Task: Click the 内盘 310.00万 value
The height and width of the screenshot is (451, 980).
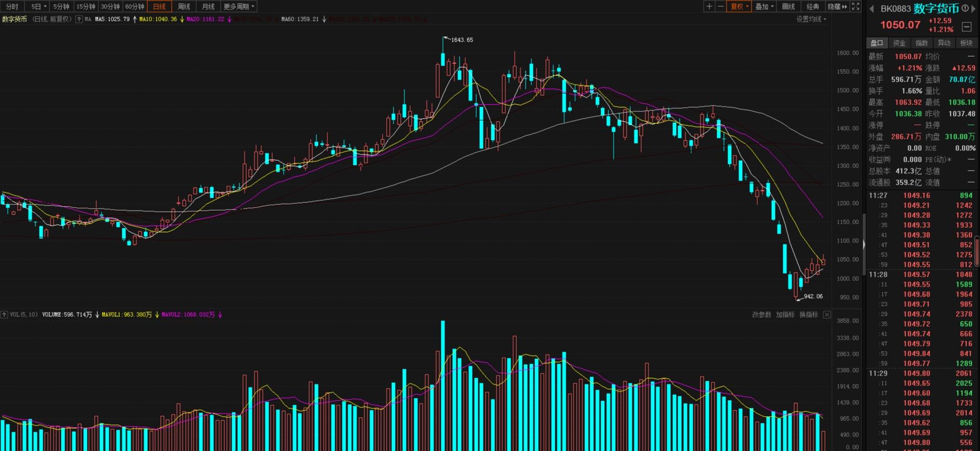Action: [960, 137]
